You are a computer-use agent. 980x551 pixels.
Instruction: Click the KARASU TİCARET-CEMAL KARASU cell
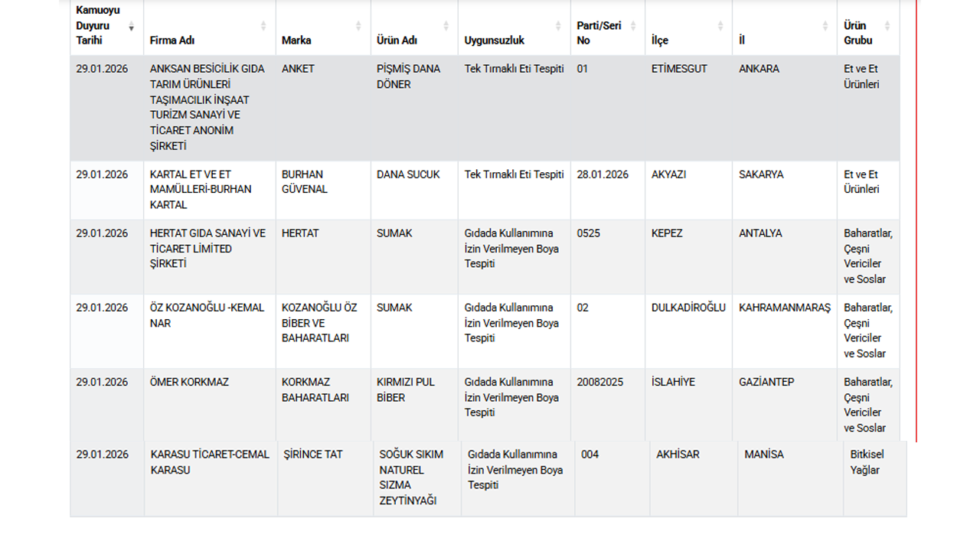[x=210, y=462]
